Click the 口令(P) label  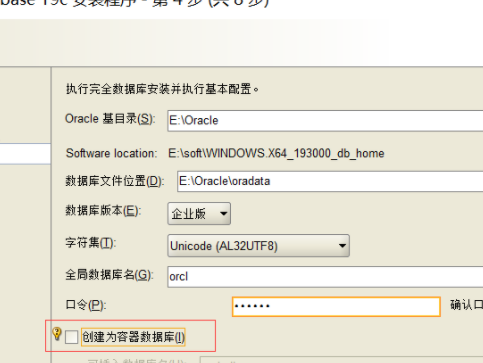(86, 305)
